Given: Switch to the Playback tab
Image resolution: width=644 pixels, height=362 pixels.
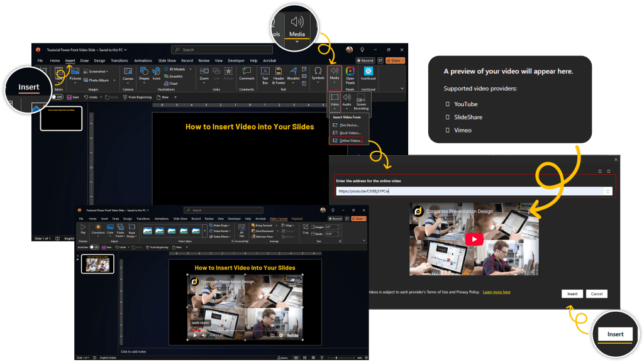Looking at the screenshot, I should [x=297, y=219].
